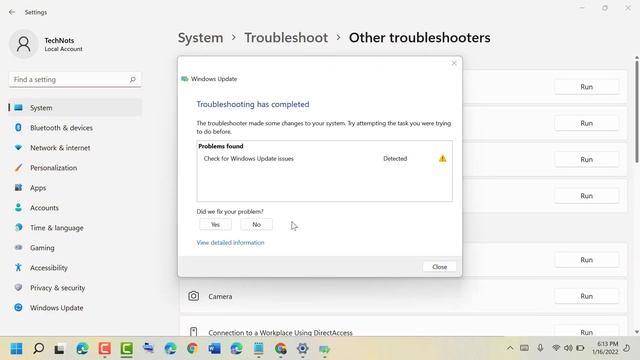
Task: Select the Check for Windows Update issues row
Action: point(324,158)
